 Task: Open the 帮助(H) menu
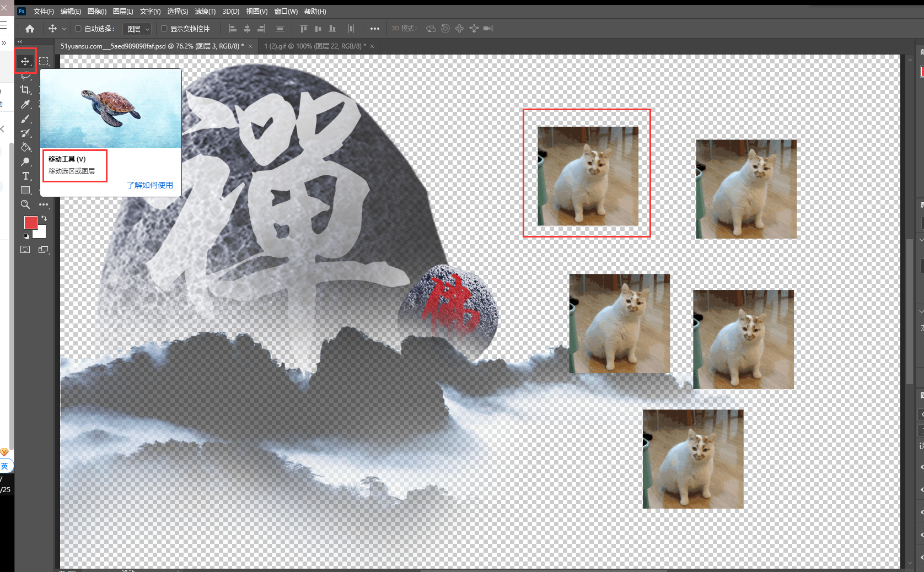coord(315,12)
